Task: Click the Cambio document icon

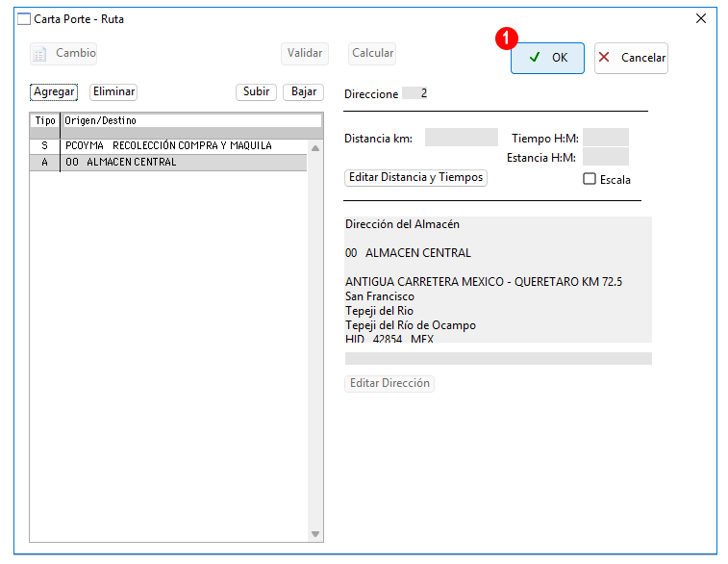Action: click(x=39, y=54)
